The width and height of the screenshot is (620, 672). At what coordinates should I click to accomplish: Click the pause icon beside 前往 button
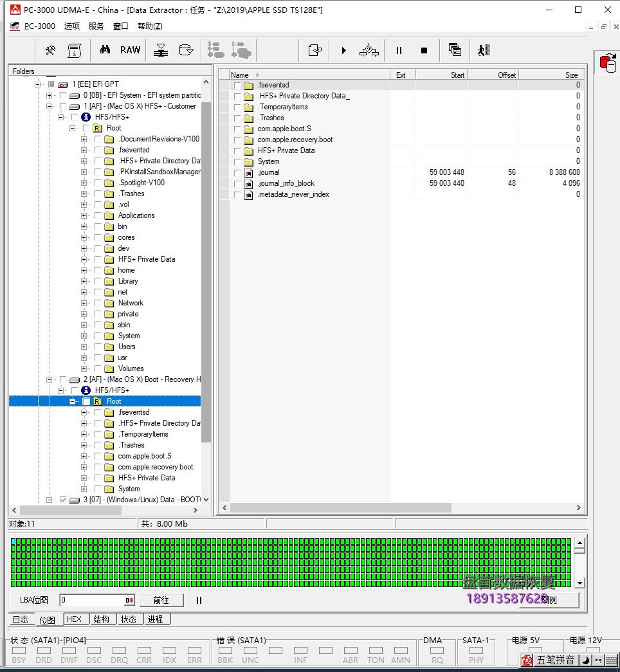coord(199,601)
